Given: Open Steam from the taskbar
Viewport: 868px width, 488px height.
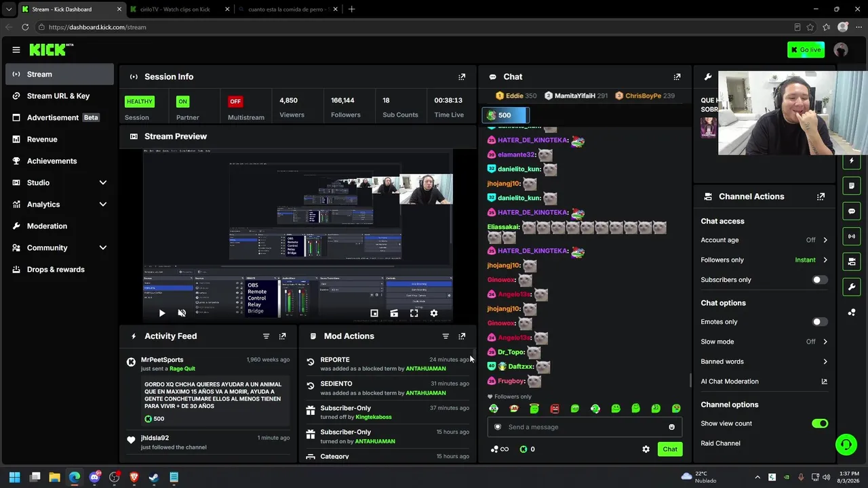Looking at the screenshot, I should tap(154, 477).
